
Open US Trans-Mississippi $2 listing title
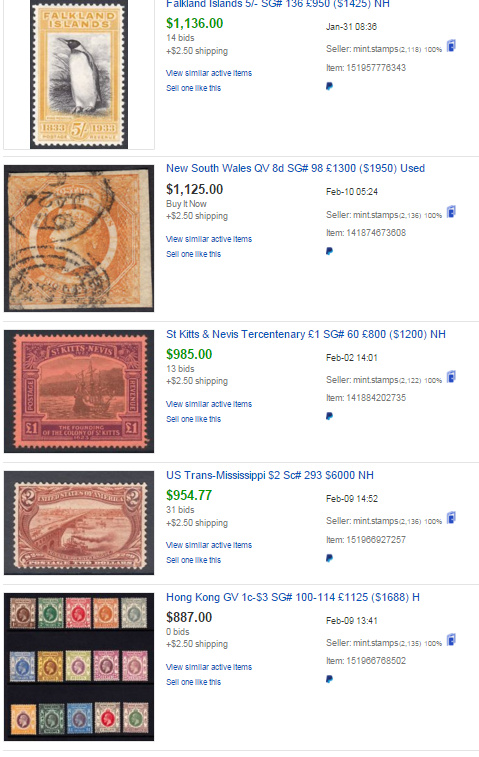click(x=270, y=475)
